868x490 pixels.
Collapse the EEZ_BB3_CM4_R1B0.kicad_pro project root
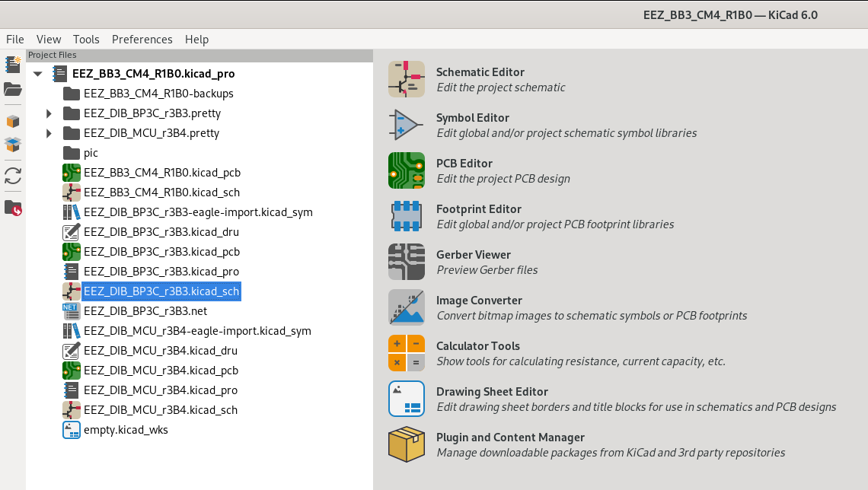(x=37, y=74)
